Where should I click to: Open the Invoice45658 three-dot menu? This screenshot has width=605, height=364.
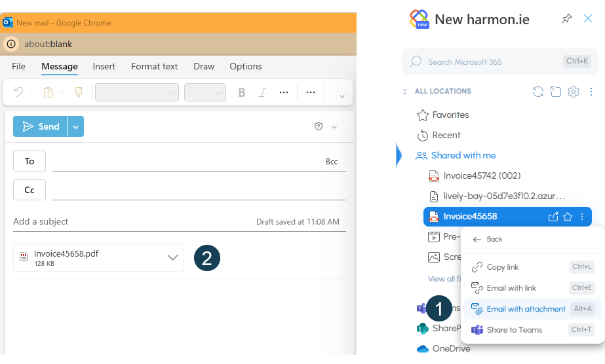(582, 217)
